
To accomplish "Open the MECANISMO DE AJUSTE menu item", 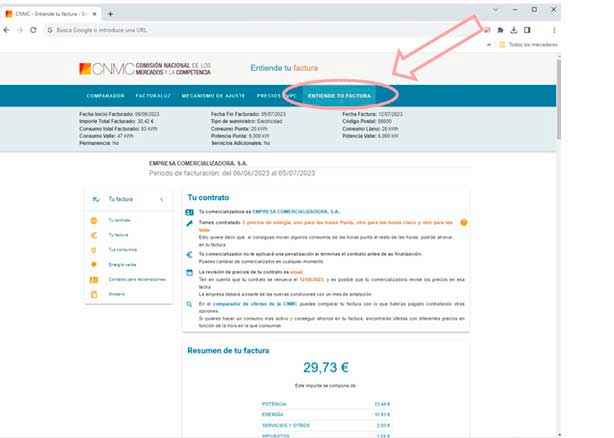I will (213, 96).
